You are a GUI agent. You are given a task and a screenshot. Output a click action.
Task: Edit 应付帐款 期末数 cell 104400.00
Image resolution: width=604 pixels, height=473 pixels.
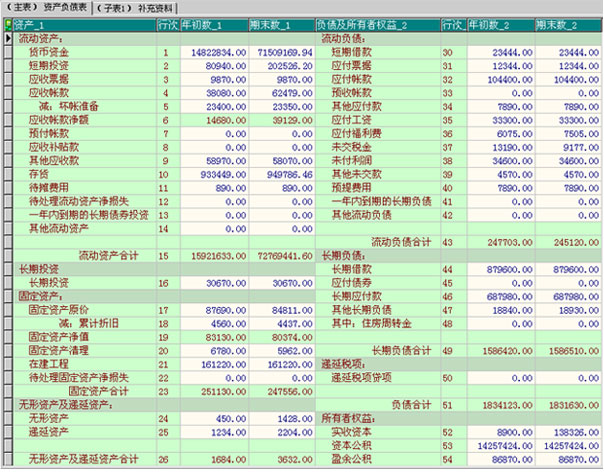click(568, 80)
